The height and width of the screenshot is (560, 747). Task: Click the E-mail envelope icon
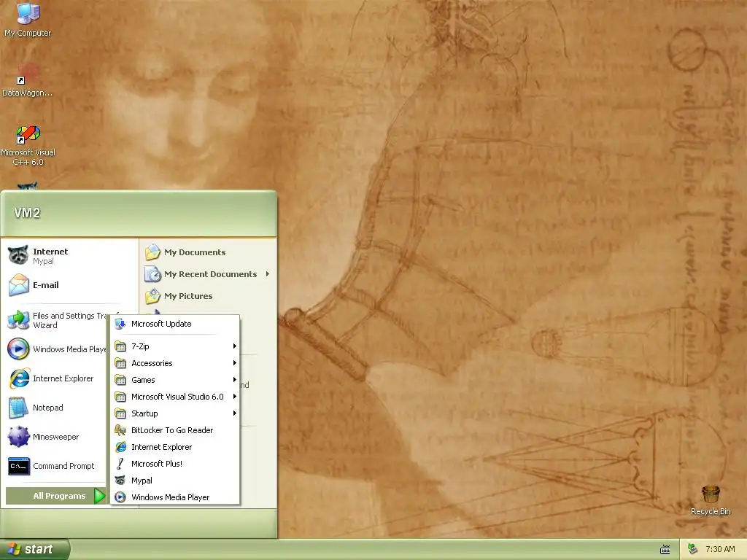coord(18,285)
